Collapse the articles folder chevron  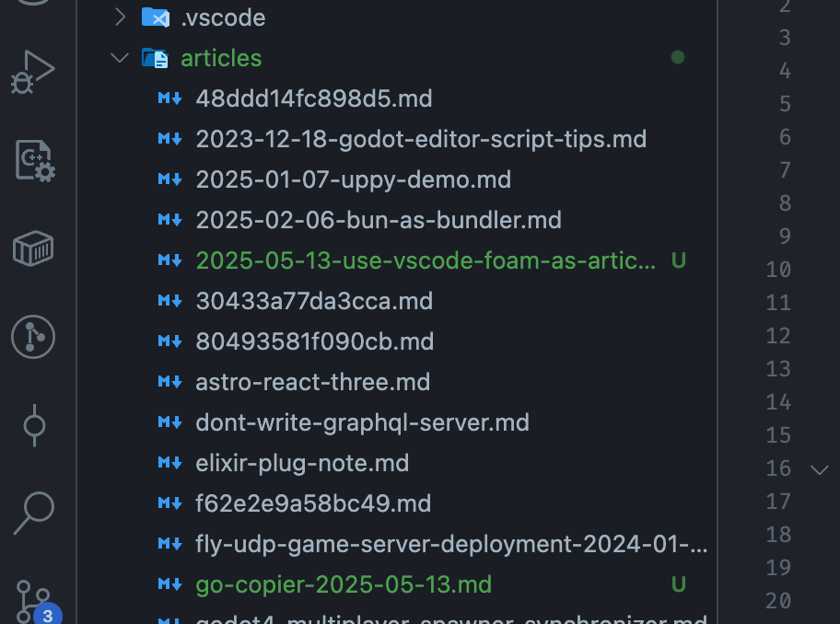pos(120,57)
